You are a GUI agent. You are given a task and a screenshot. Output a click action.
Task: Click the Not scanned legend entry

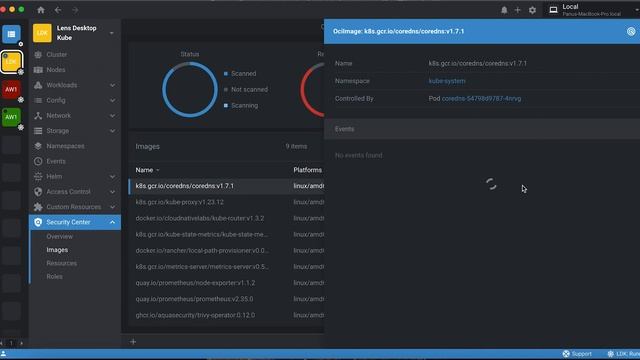tap(246, 89)
